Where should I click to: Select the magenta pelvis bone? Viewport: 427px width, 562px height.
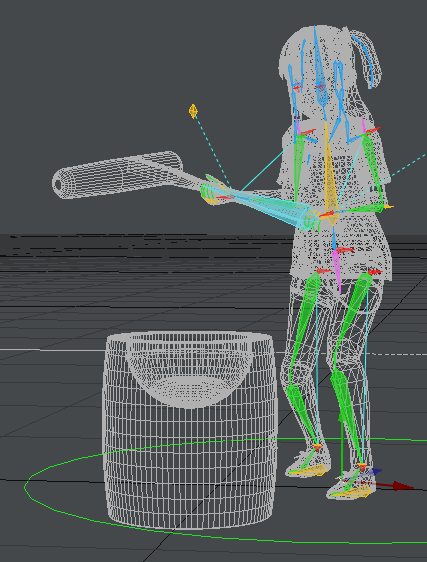tap(336, 271)
